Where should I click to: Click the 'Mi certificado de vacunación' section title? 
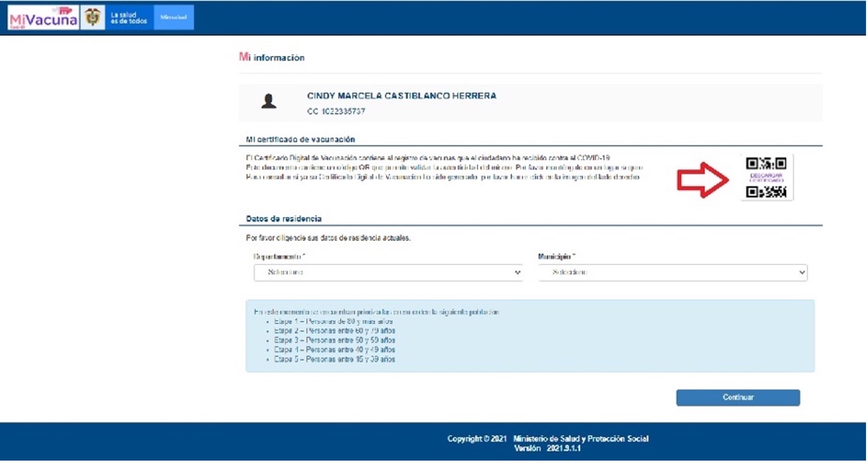300,140
